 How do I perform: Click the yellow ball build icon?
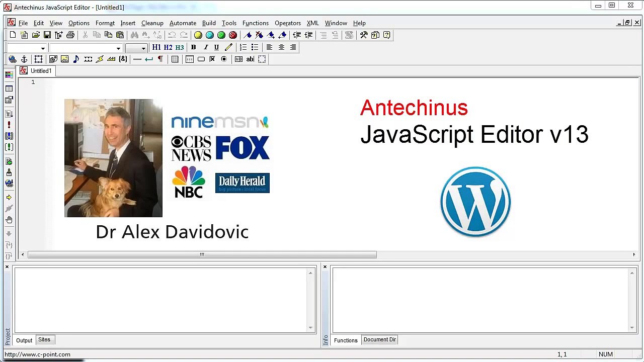click(x=198, y=35)
